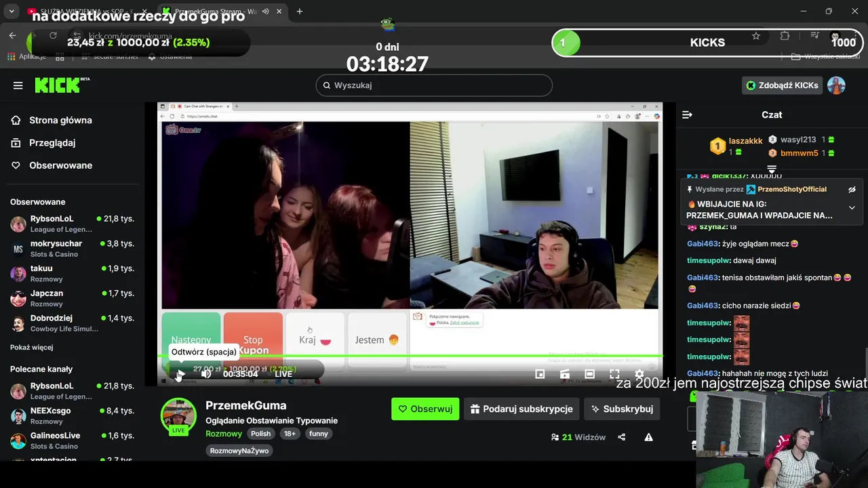Jump to LIVE in the player
The width and height of the screenshot is (868, 488).
(283, 373)
